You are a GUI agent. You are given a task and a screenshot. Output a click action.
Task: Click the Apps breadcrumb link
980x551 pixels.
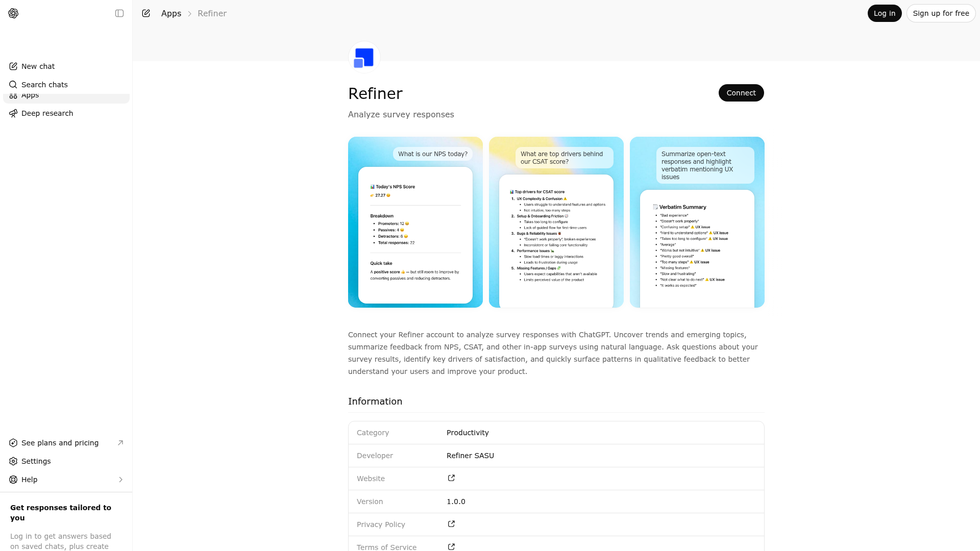tap(171, 13)
